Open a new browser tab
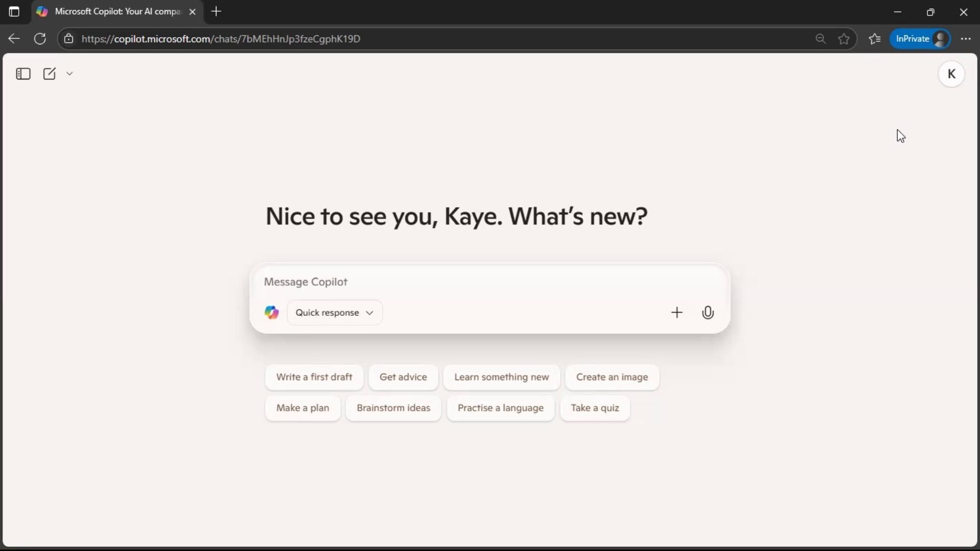The width and height of the screenshot is (980, 551). (216, 11)
